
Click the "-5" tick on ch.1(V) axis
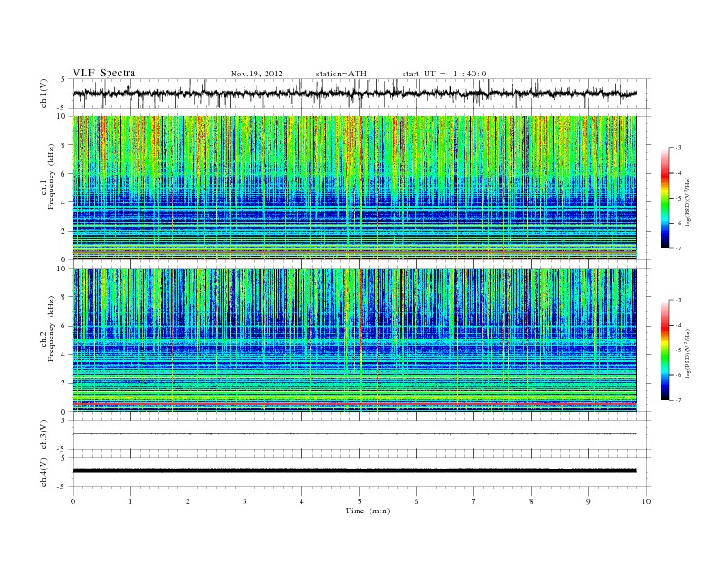[63, 108]
